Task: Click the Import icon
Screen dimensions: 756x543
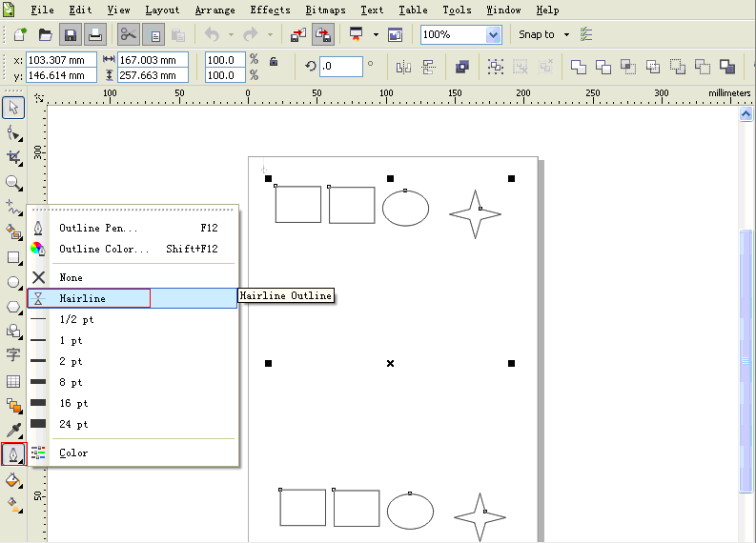Action: tap(298, 34)
